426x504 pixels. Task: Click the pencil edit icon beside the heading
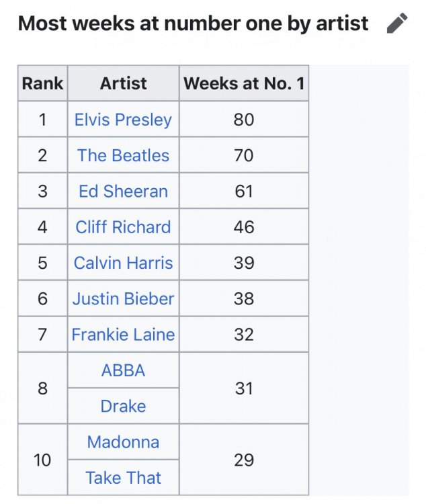[x=397, y=23]
